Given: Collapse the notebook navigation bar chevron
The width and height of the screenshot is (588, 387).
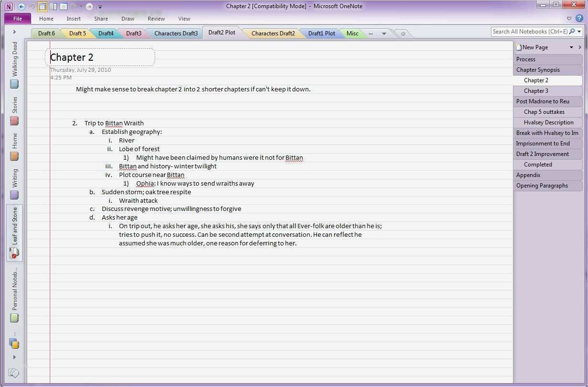Looking at the screenshot, I should [14, 32].
